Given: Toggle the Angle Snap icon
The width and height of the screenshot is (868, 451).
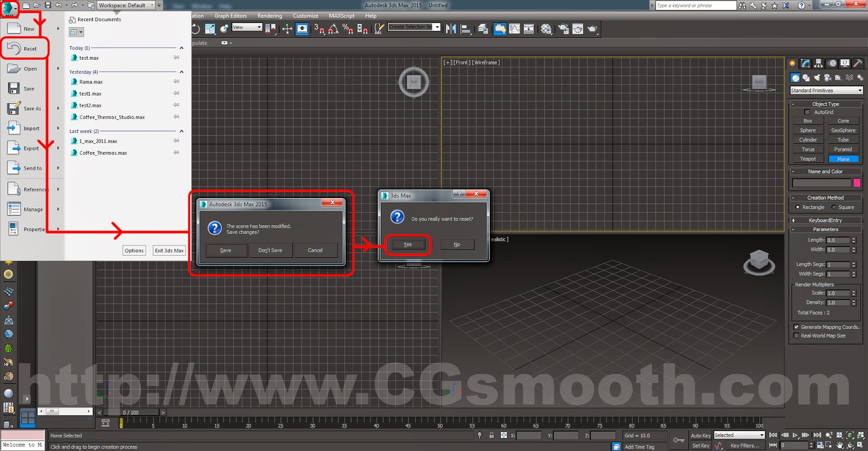Looking at the screenshot, I should pyautogui.click(x=334, y=29).
